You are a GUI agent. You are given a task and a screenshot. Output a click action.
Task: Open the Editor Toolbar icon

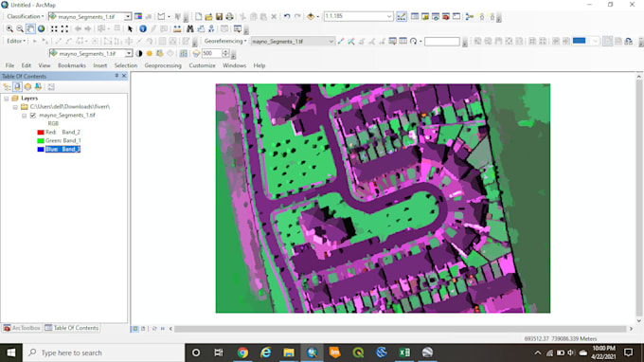(x=402, y=16)
